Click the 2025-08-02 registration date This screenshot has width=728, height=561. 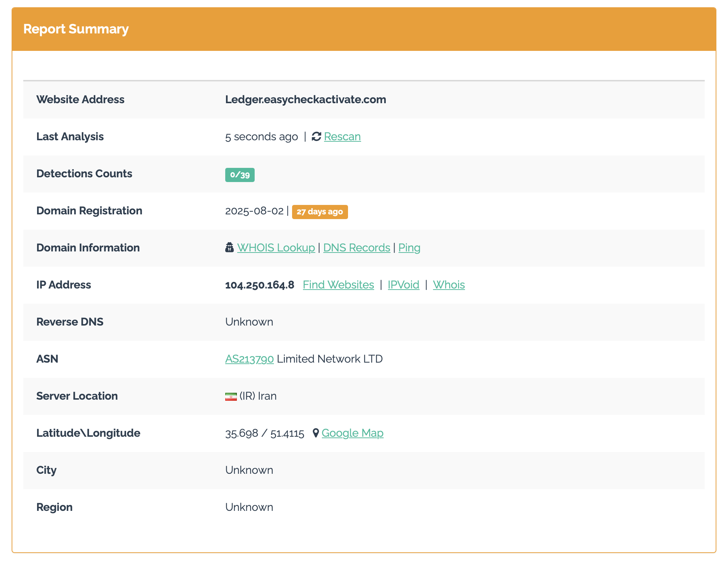click(x=254, y=211)
